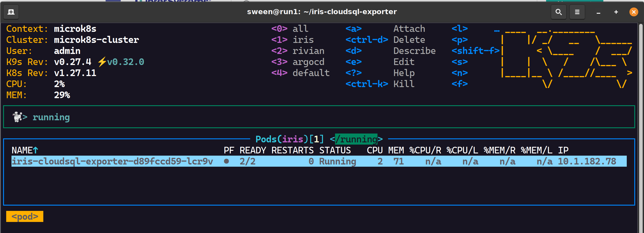Viewport: 644px width, 233px height.
Task: Open the terminal hamburger menu
Action: click(577, 12)
